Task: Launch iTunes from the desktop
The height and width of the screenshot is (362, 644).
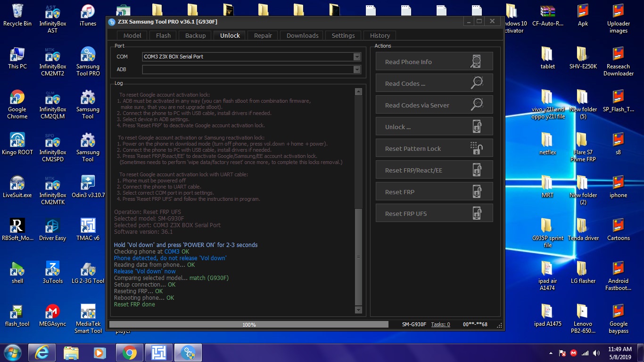Action: click(x=88, y=15)
